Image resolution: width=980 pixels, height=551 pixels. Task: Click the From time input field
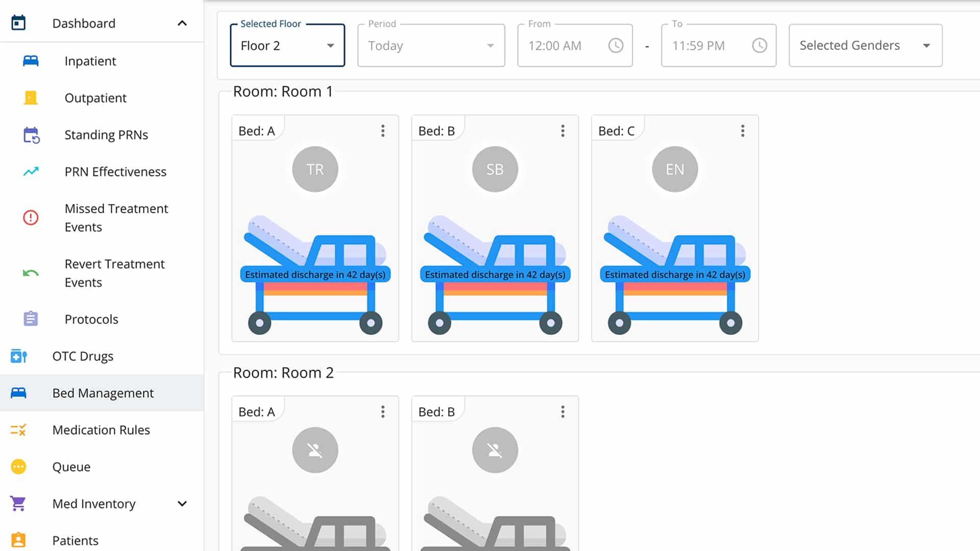coord(561,45)
